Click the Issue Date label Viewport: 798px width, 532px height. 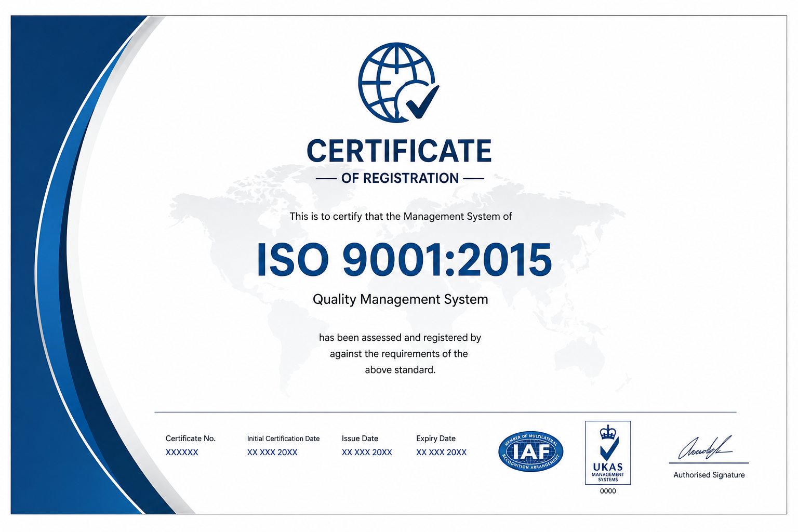tap(360, 438)
